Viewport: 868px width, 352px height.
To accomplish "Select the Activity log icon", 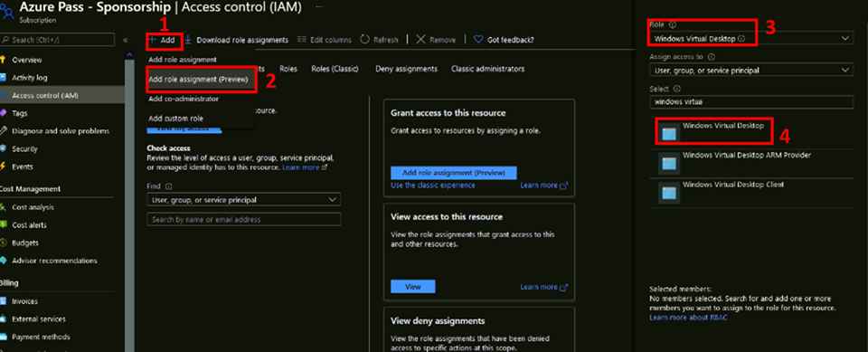I will 3,78.
